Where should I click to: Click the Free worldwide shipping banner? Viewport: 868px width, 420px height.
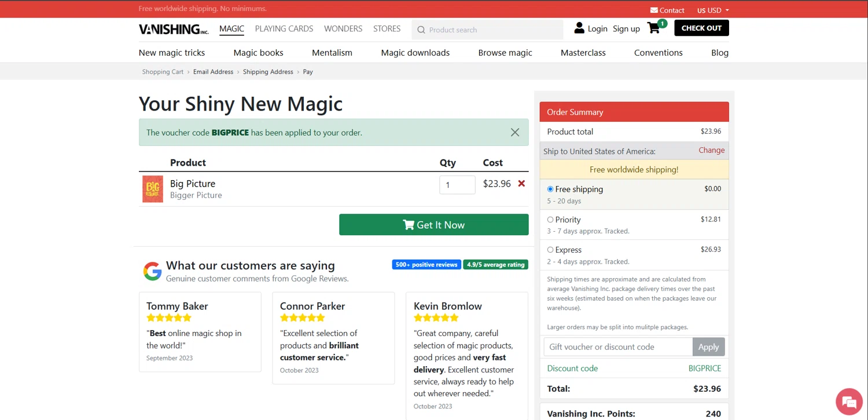click(634, 170)
